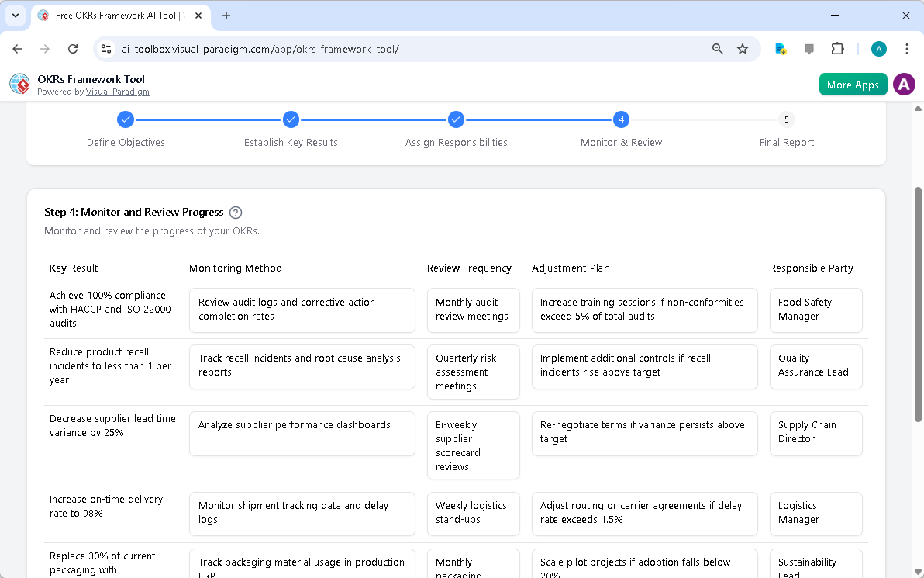Return to the Define Objectives step
This screenshot has height=578, width=924.
[x=126, y=119]
